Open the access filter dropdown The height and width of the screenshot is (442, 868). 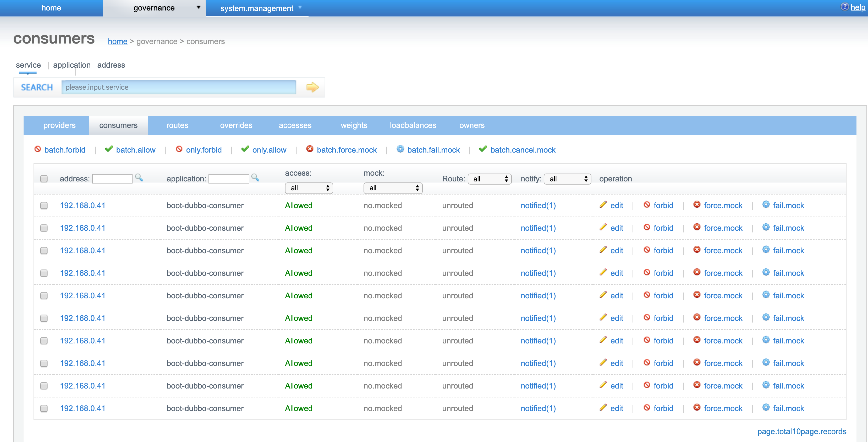309,188
